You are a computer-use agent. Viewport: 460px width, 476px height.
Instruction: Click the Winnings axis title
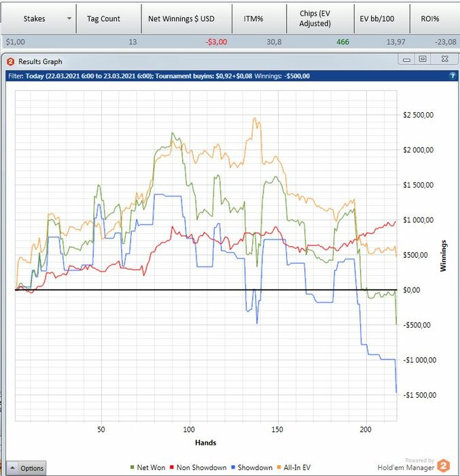tap(443, 256)
